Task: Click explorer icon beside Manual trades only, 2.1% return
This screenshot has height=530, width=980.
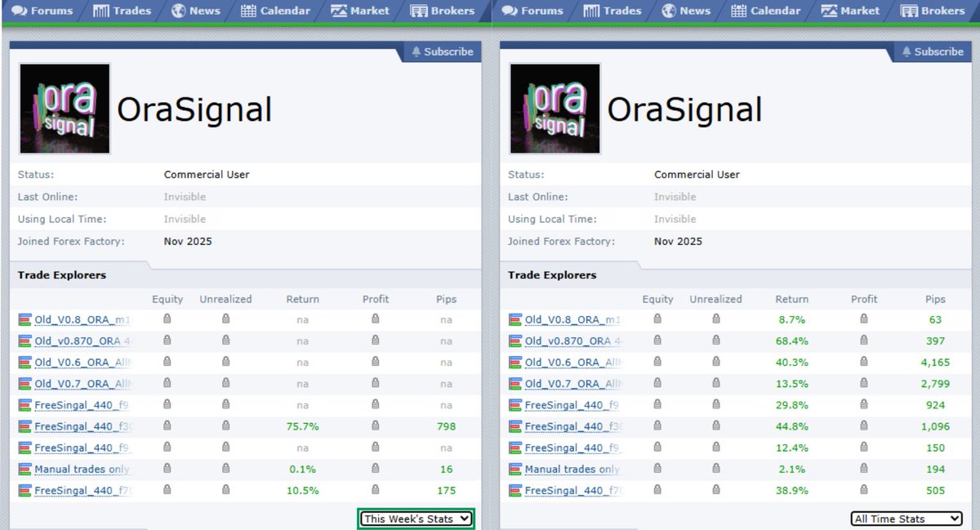Action: click(514, 469)
